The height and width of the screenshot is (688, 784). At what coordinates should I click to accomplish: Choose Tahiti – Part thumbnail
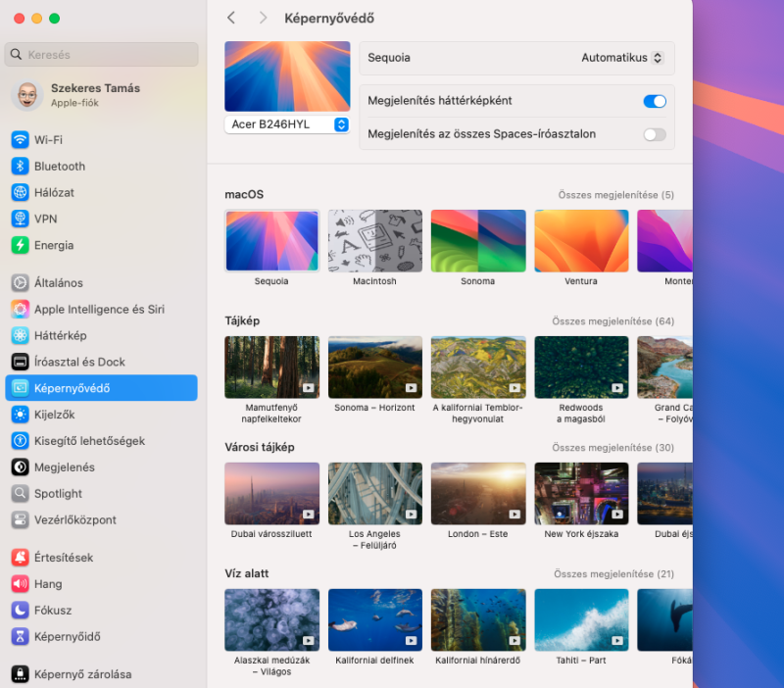point(581,620)
